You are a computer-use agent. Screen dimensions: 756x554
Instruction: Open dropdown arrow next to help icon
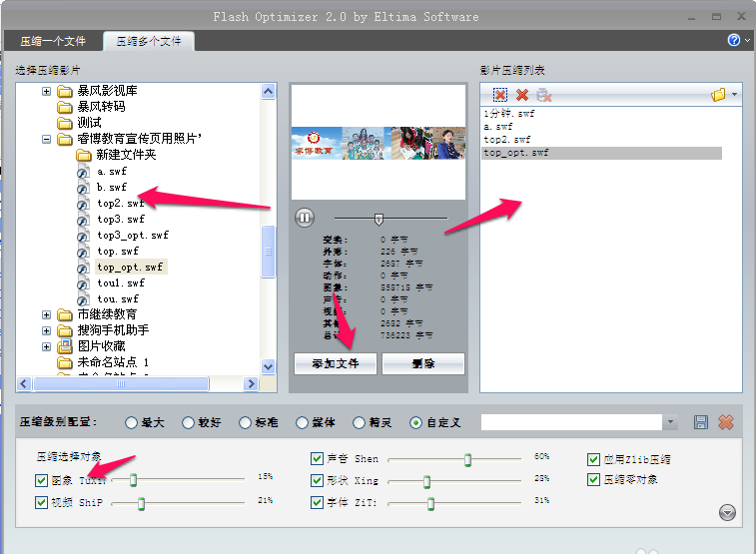click(x=747, y=41)
